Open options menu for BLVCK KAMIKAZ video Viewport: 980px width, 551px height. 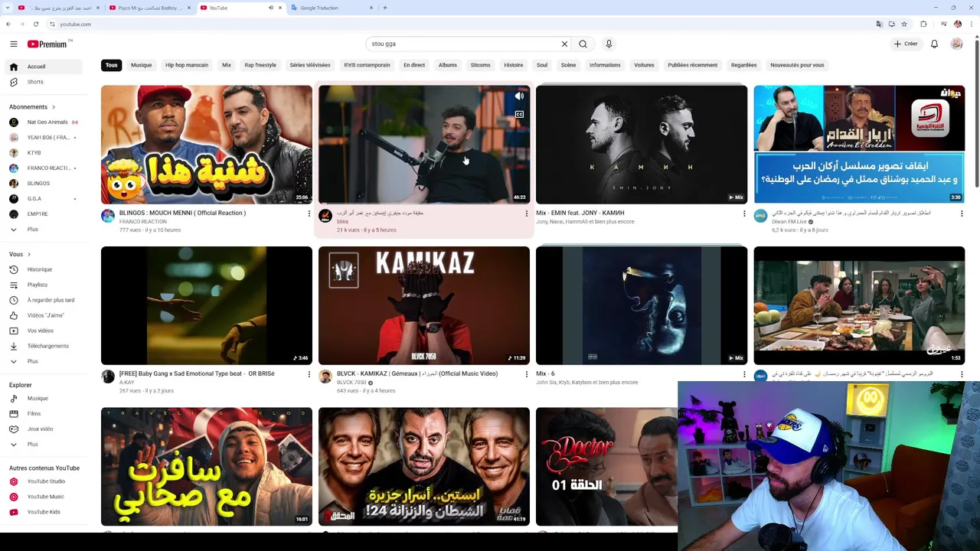coord(526,374)
